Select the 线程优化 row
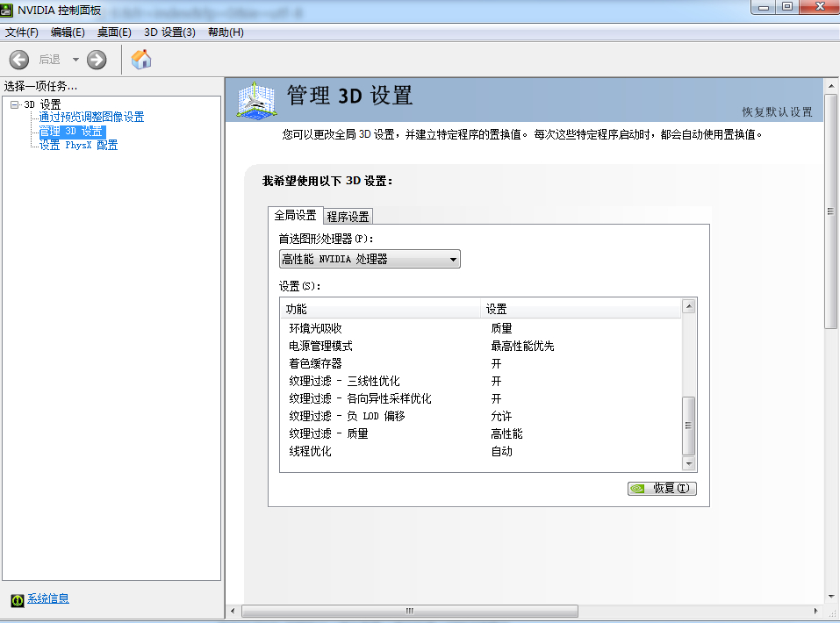This screenshot has width=840, height=623. click(480, 452)
